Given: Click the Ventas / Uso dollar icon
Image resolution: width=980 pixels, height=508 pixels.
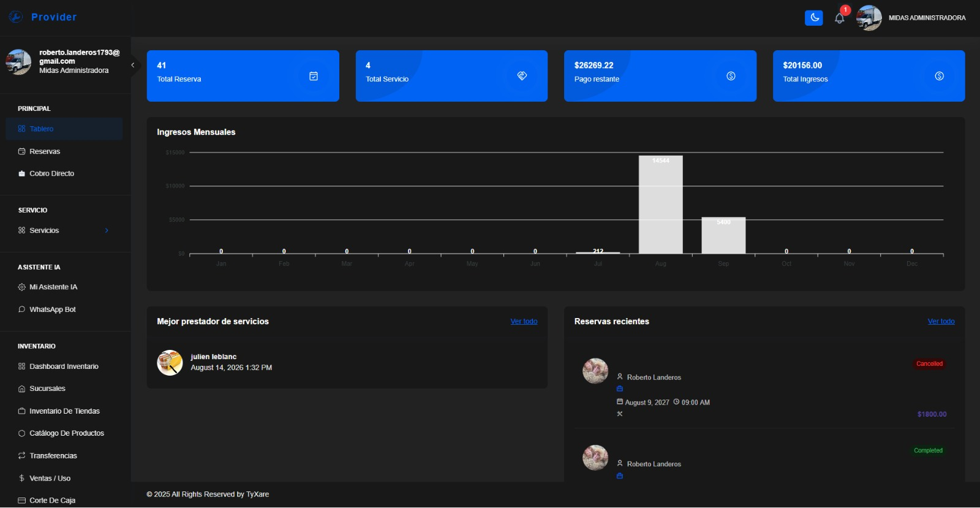Looking at the screenshot, I should [21, 478].
